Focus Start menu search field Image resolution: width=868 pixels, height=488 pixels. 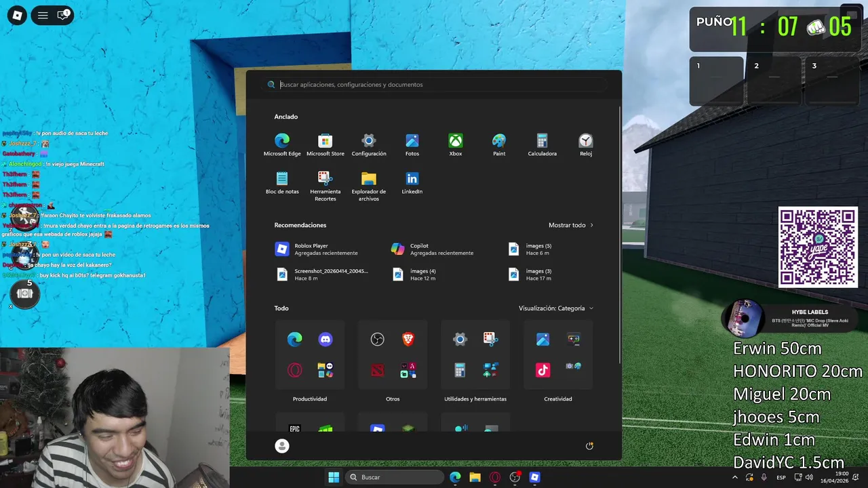(x=434, y=85)
